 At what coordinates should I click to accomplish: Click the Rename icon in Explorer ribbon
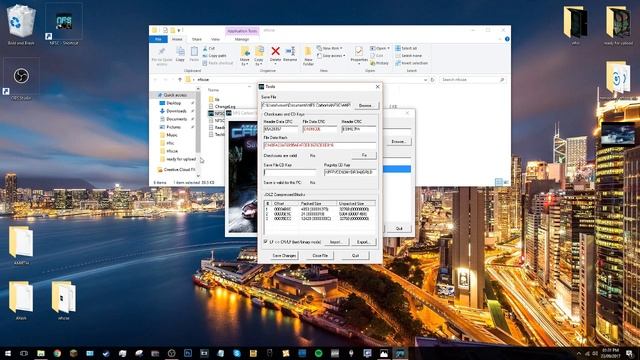point(290,54)
